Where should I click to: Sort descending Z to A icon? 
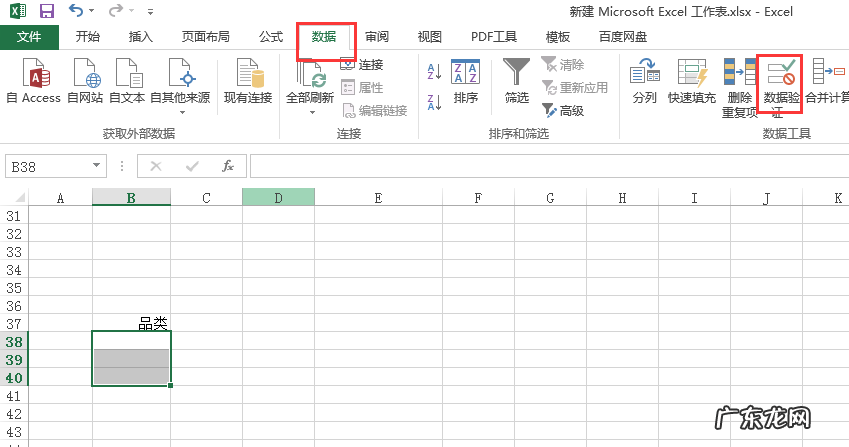pos(434,102)
